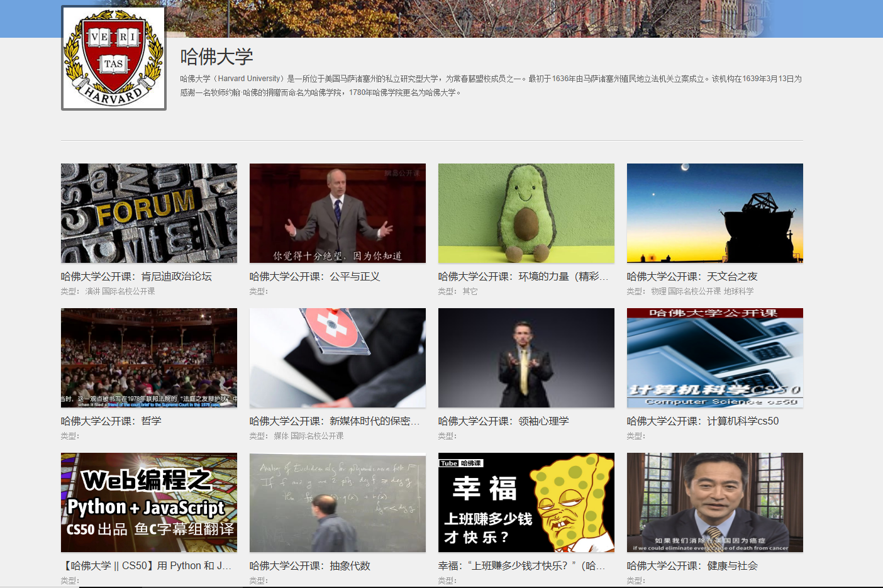Open the 领袖心理学 speaker thumbnail

[x=526, y=358]
